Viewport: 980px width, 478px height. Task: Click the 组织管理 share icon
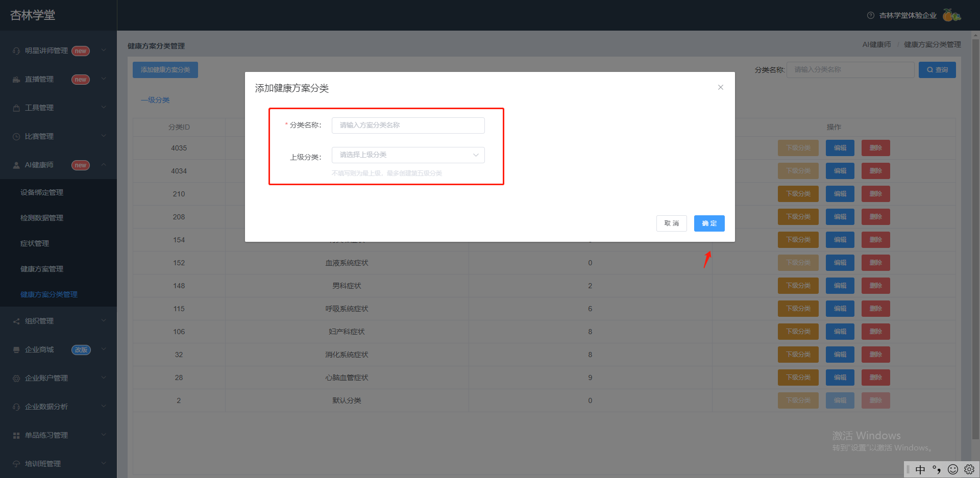pos(16,321)
